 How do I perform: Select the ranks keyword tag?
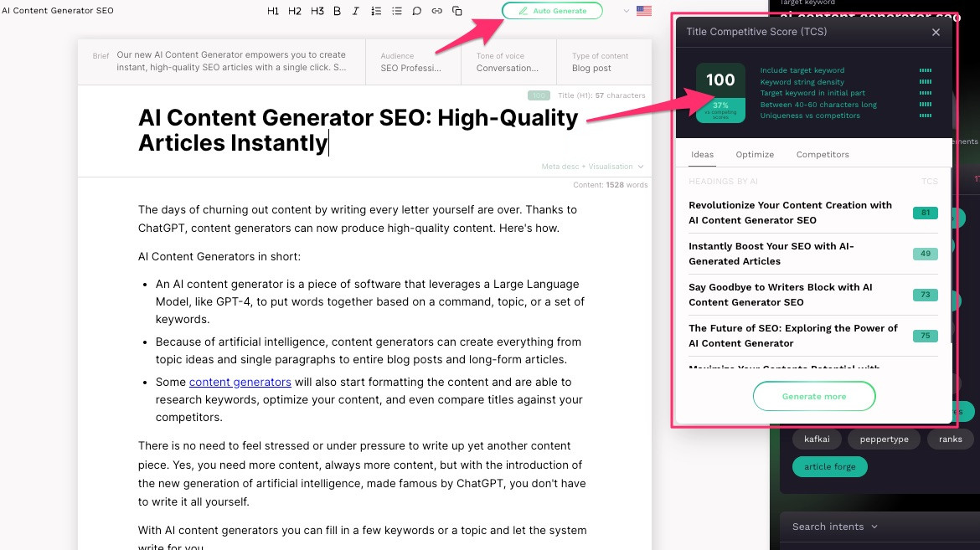[x=950, y=439]
